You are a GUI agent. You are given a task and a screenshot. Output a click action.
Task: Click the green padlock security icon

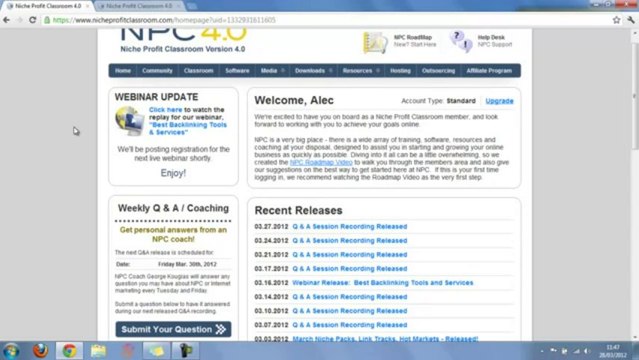pos(47,20)
